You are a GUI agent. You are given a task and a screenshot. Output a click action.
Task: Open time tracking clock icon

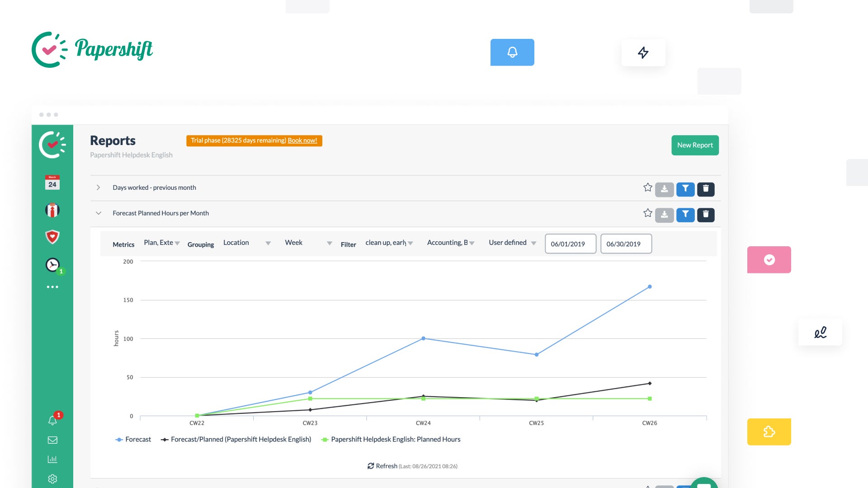pos(53,265)
